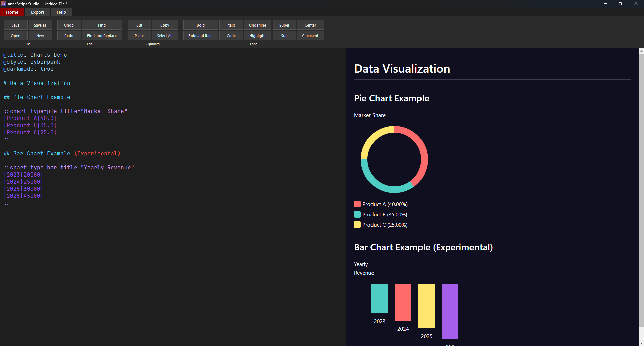Switch to the Export tab
Screen dimensions: 644x346
click(38, 12)
